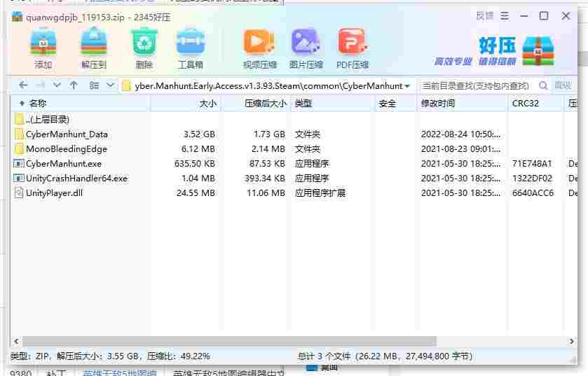
Task: Click the search magnifier icon
Action: click(x=542, y=85)
